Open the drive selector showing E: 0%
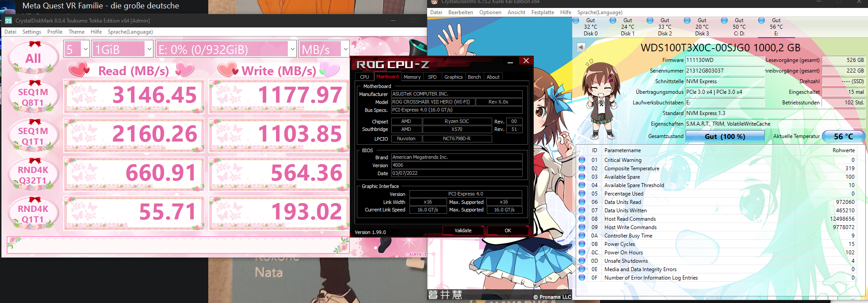Viewport: 868px width, 303px height. click(x=226, y=49)
